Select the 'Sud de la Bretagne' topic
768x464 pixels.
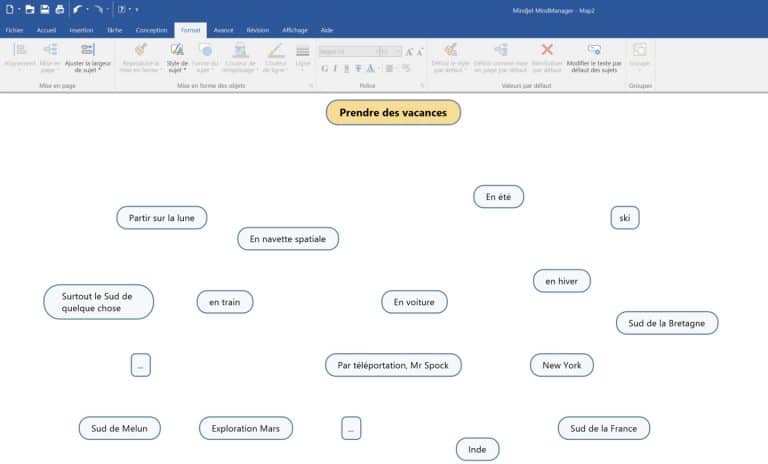pos(666,323)
